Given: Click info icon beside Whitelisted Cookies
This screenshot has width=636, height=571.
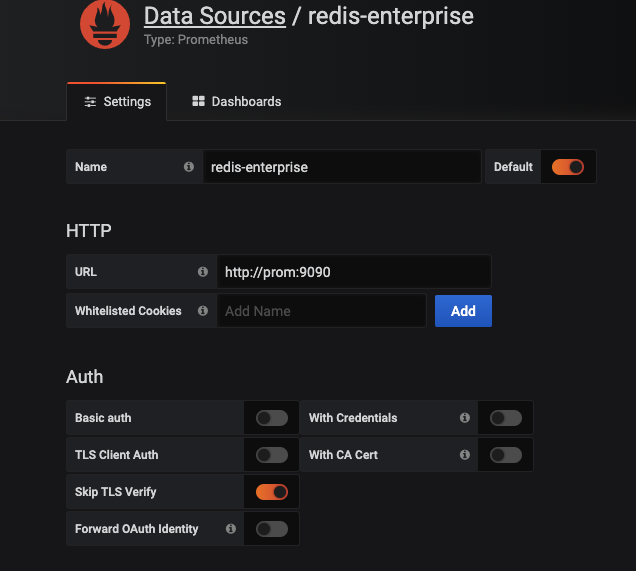Looking at the screenshot, I should 203,311.
